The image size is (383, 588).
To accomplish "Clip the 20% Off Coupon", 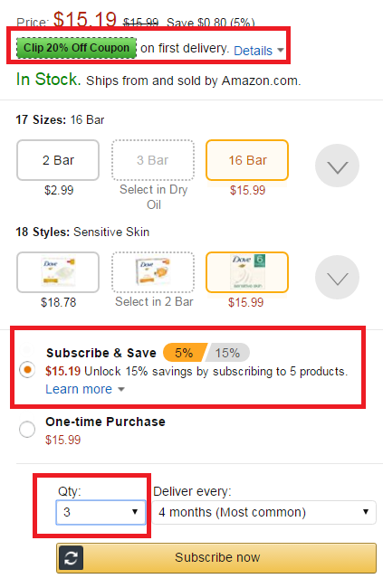I will pyautogui.click(x=76, y=48).
